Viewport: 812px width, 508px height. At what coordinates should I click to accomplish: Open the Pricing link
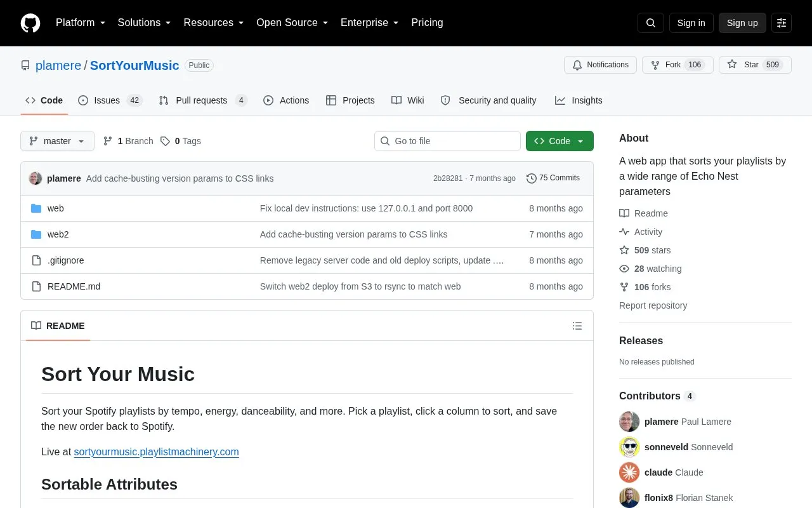pyautogui.click(x=427, y=23)
